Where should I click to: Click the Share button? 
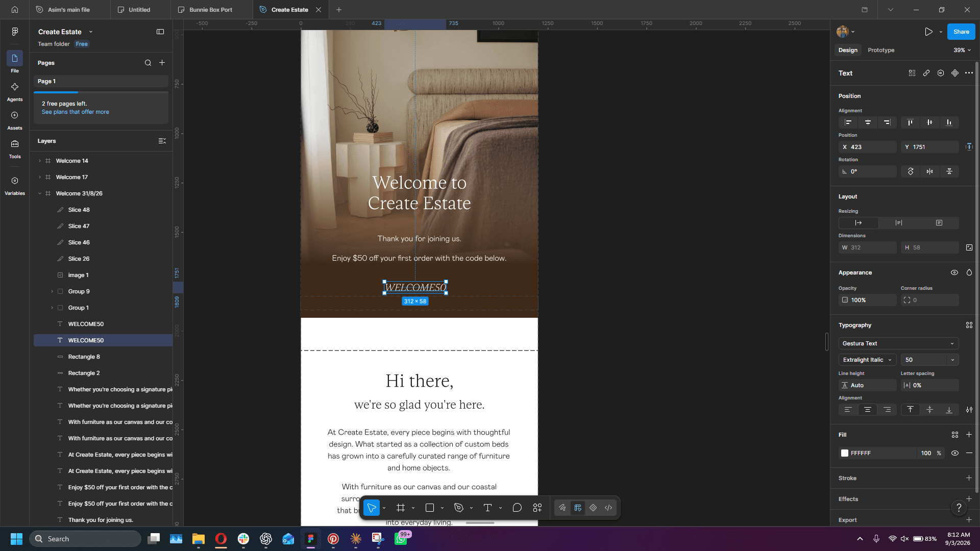click(961, 32)
